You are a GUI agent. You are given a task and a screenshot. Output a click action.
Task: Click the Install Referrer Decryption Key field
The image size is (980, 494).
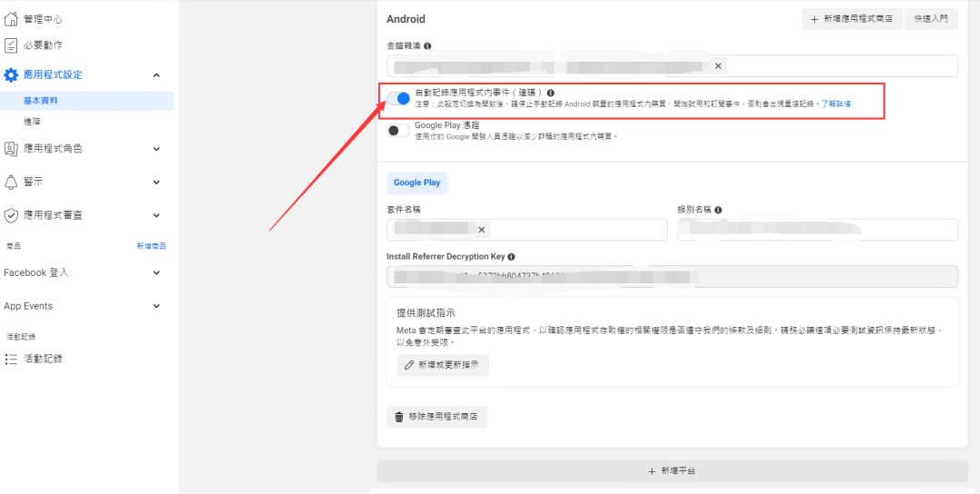tap(671, 276)
